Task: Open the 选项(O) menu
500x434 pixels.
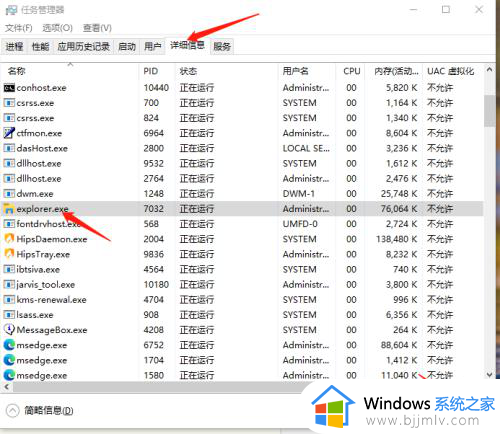Action: tap(57, 28)
